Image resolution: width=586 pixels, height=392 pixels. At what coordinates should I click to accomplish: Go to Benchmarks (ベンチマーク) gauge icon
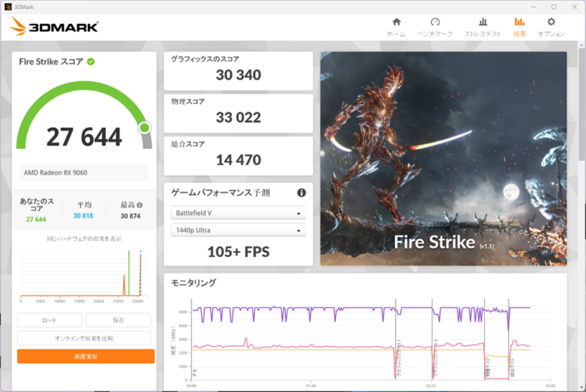[x=435, y=23]
